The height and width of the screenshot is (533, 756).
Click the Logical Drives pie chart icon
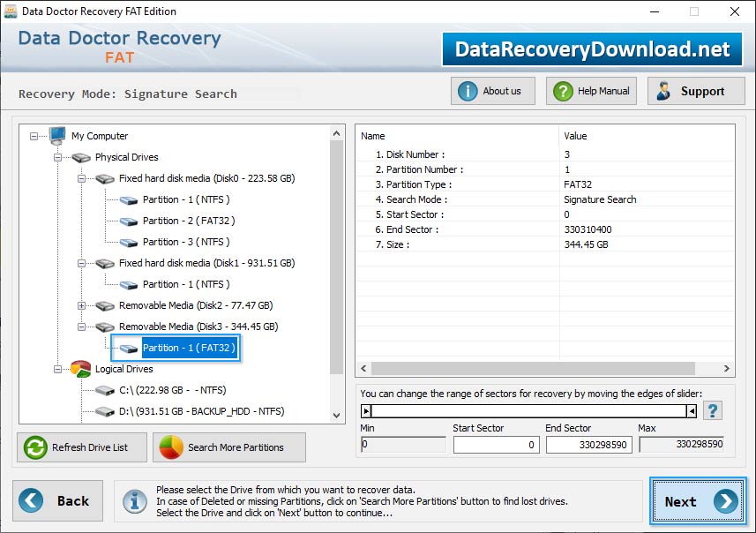pos(80,369)
